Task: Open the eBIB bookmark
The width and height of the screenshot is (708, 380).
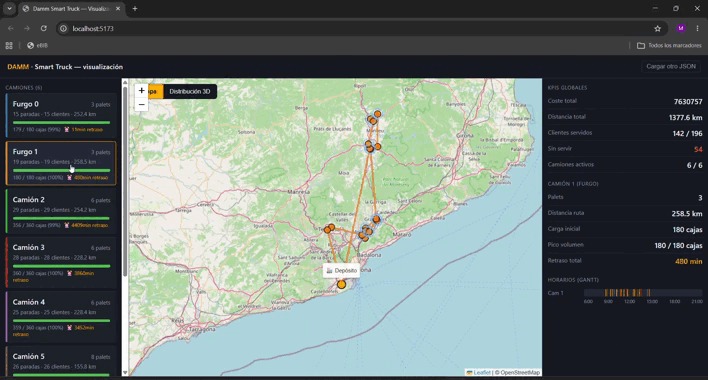Action: point(37,46)
